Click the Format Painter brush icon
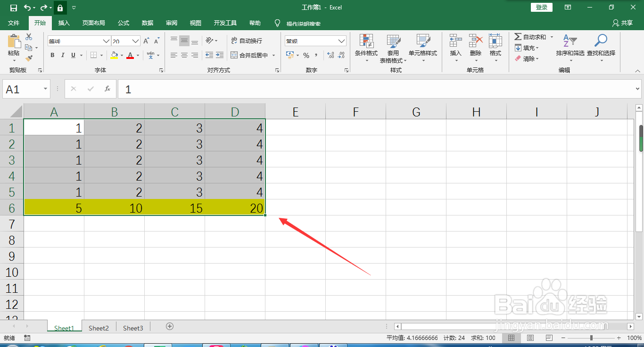 coord(29,58)
